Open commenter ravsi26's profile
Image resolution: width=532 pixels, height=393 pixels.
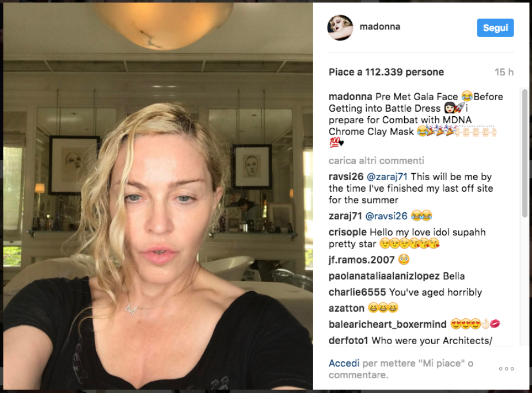pos(346,177)
